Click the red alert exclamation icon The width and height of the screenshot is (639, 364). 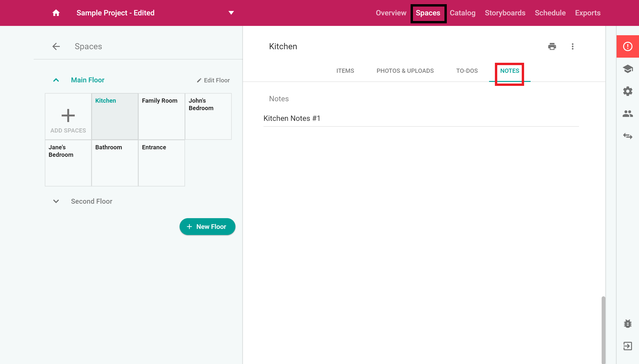(628, 46)
